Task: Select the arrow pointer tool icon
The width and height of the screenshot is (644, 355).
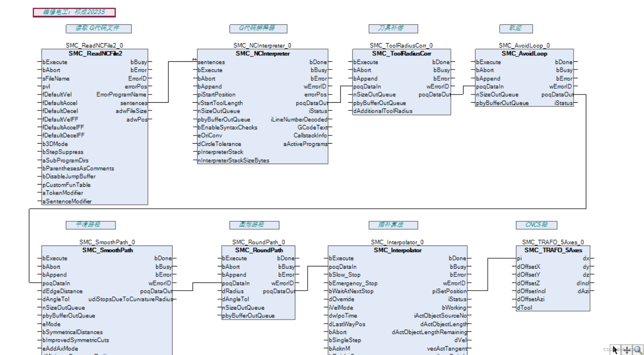Action: coord(614,349)
